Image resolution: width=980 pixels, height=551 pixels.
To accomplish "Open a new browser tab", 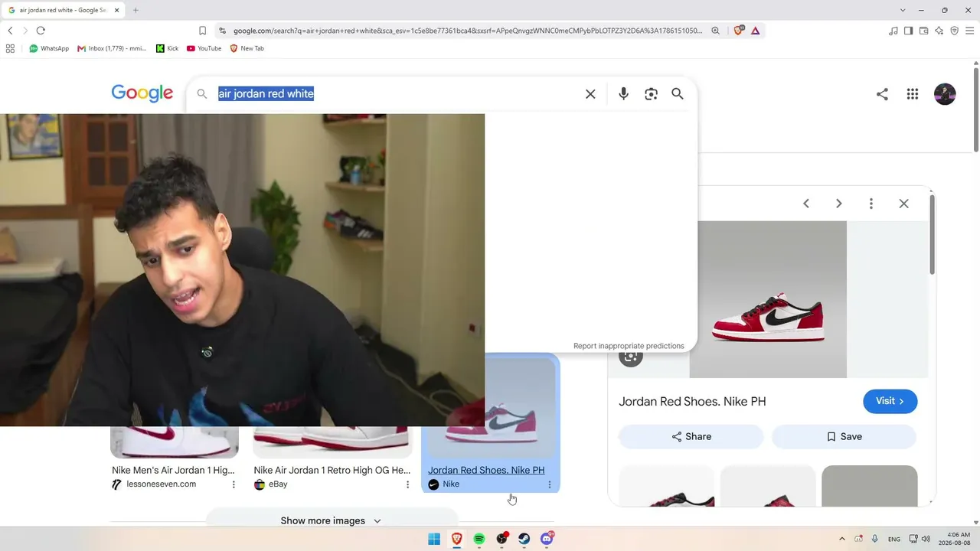I will click(136, 10).
